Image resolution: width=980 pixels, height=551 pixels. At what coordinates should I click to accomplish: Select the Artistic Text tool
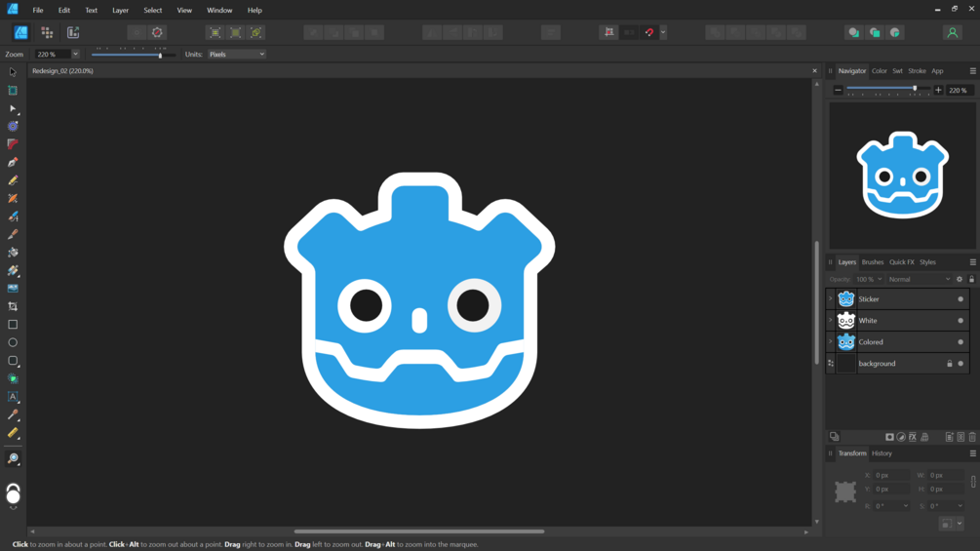(13, 397)
